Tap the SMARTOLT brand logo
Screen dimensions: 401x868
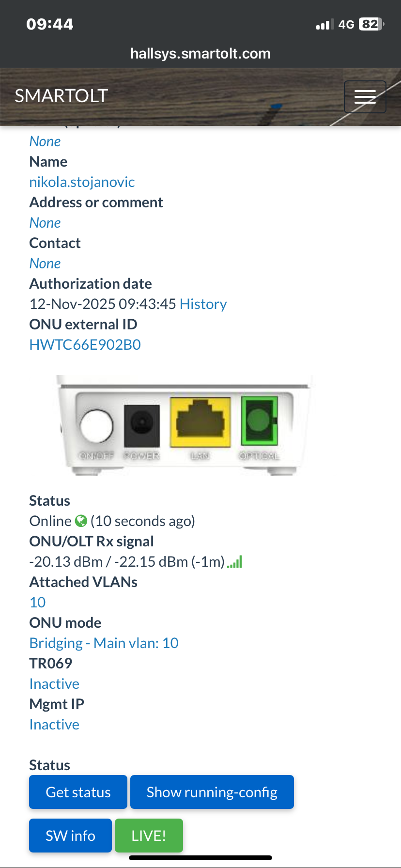click(x=61, y=96)
